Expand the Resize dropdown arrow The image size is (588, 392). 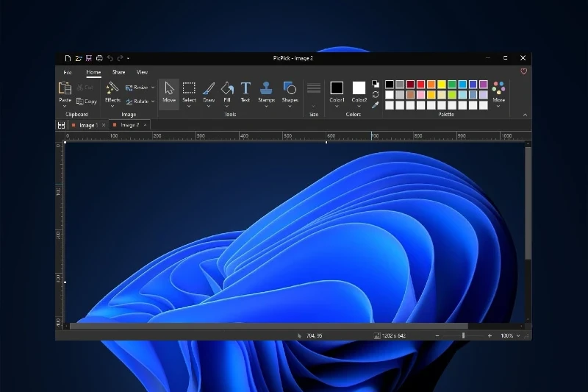tap(153, 88)
